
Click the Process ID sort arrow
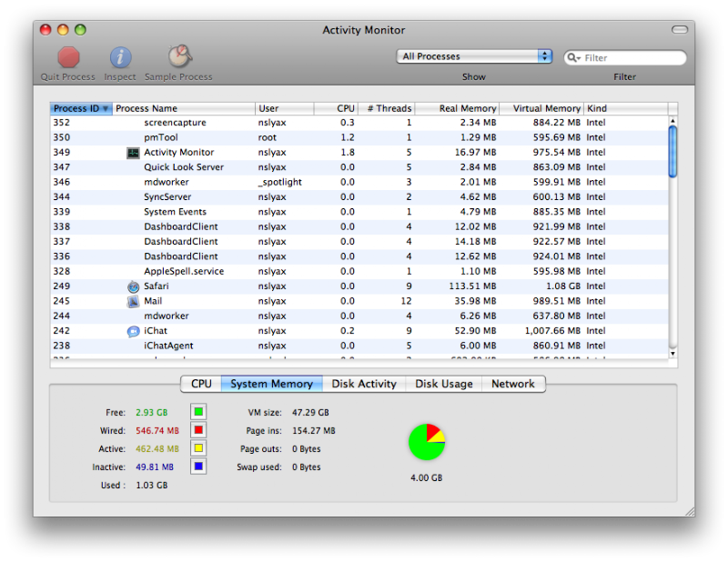[106, 108]
